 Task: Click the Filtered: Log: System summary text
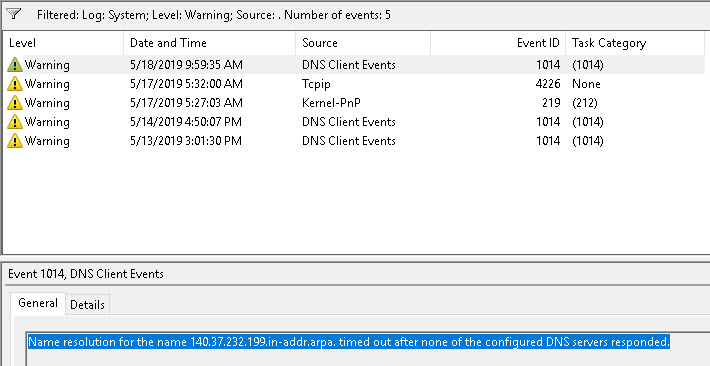pos(214,15)
